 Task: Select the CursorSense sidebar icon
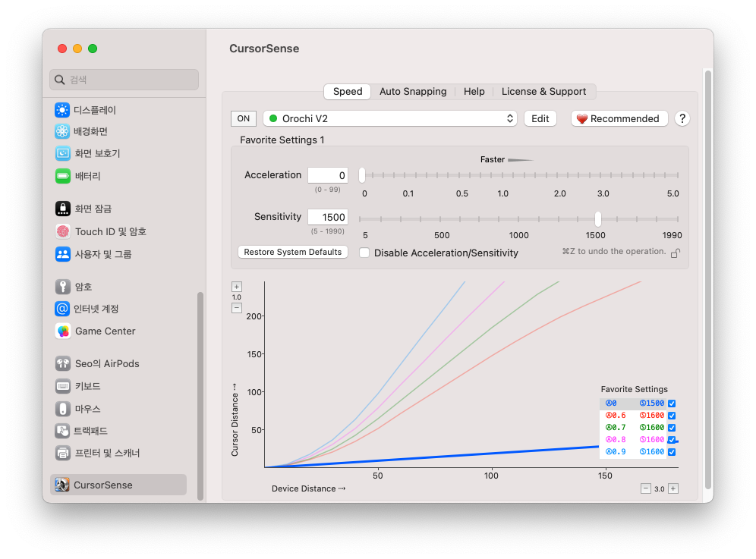[x=61, y=485]
